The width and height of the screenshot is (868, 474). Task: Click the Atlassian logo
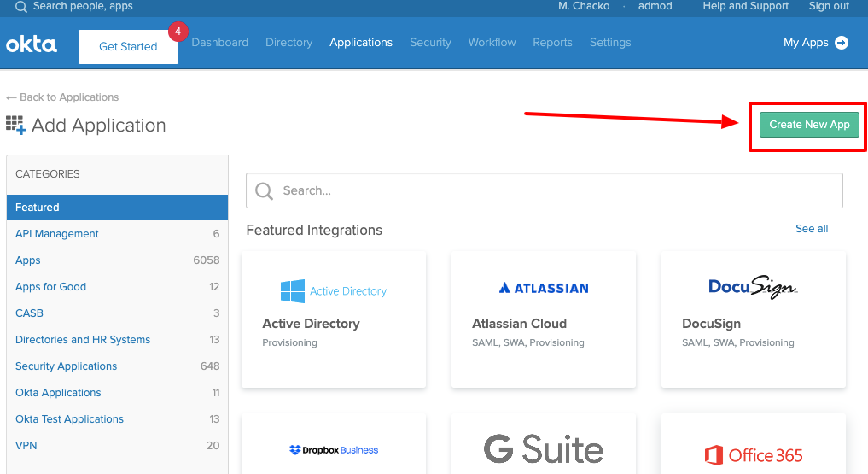point(544,288)
